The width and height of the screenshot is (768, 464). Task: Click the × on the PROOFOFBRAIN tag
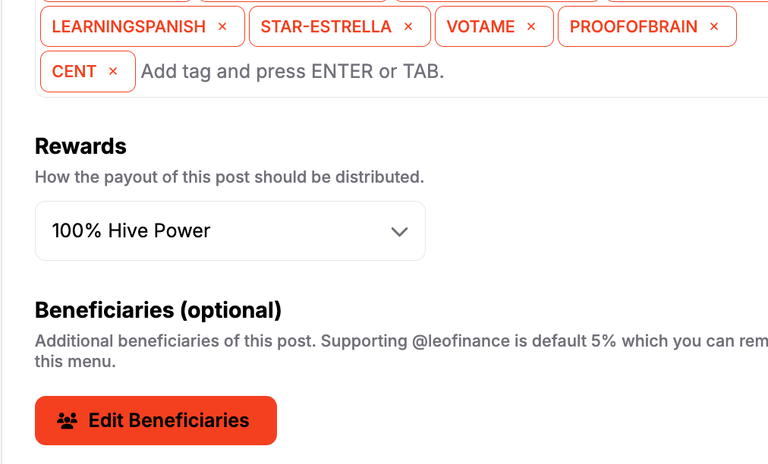point(714,26)
